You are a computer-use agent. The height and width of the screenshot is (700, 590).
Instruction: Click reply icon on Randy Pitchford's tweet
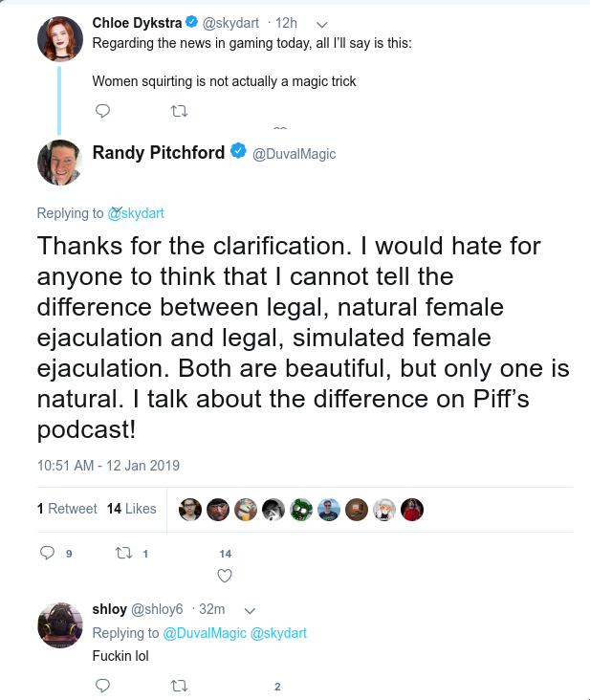[x=47, y=553]
